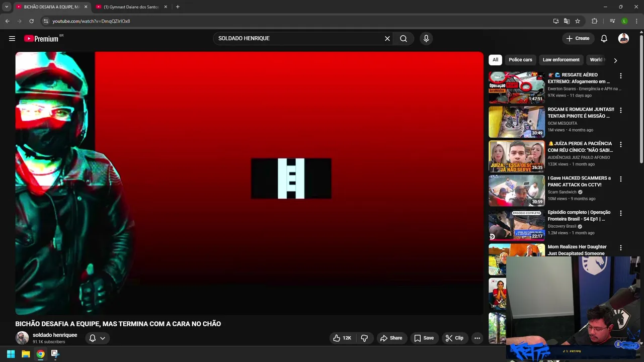Click the video player area
Image resolution: width=644 pixels, height=362 pixels.
coord(249,183)
